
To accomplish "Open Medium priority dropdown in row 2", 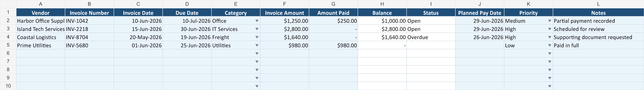I will [550, 21].
